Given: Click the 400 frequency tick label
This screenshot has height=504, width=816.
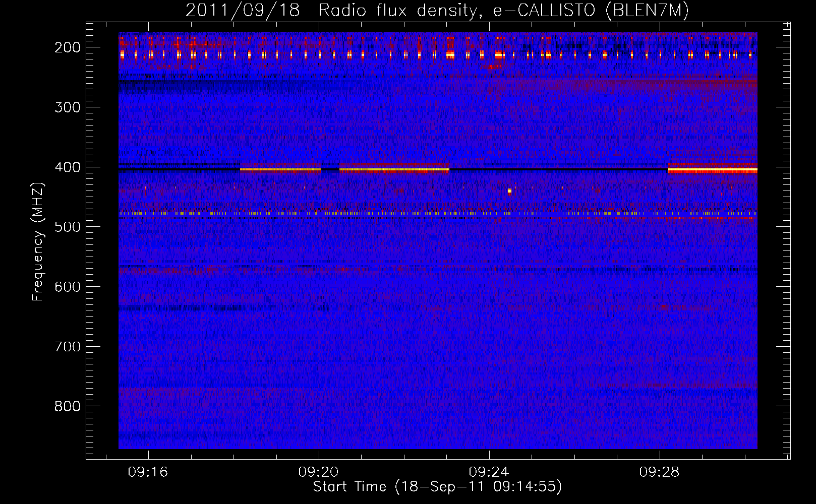Looking at the screenshot, I should 67,167.
